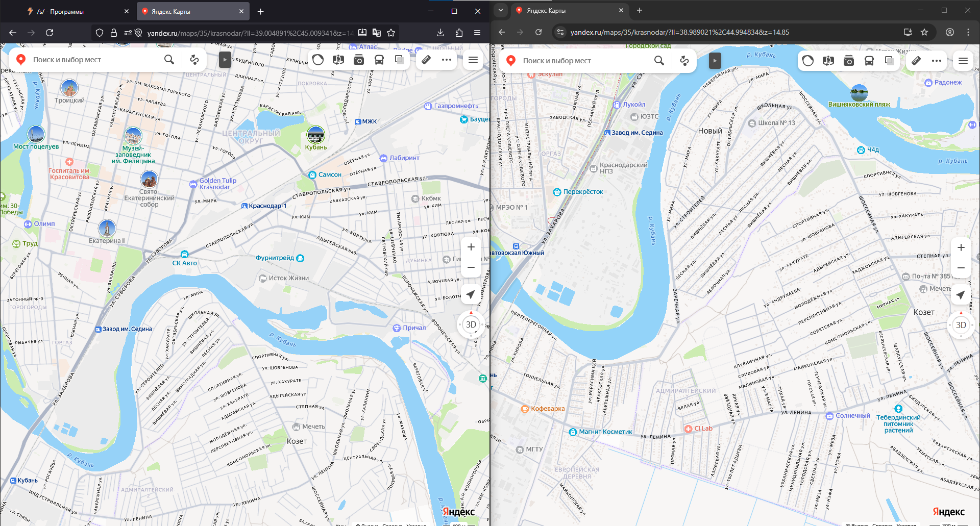This screenshot has width=980, height=526.
Task: Toggle moving transport in the right map
Action: 869,61
